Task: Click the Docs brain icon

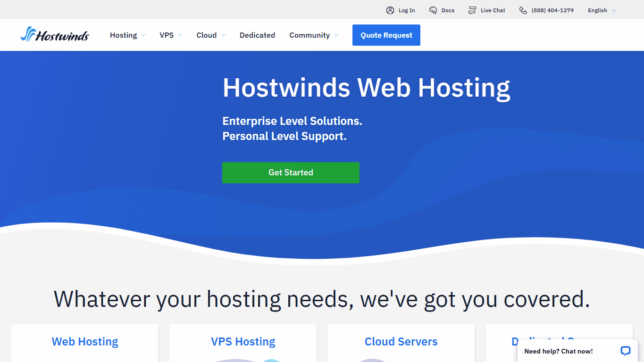Action: pyautogui.click(x=433, y=10)
